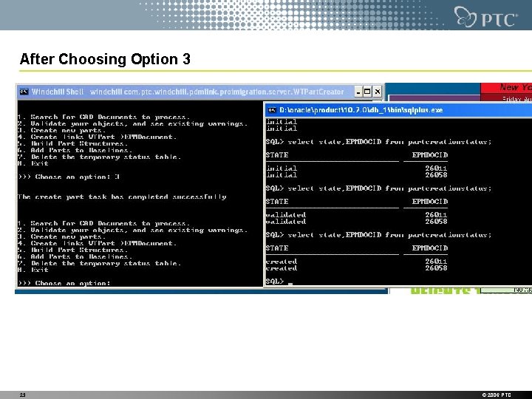This screenshot has width=532, height=399.
Task: Click the top '5. Build Part Structures' menu line
Action: click(x=73, y=143)
